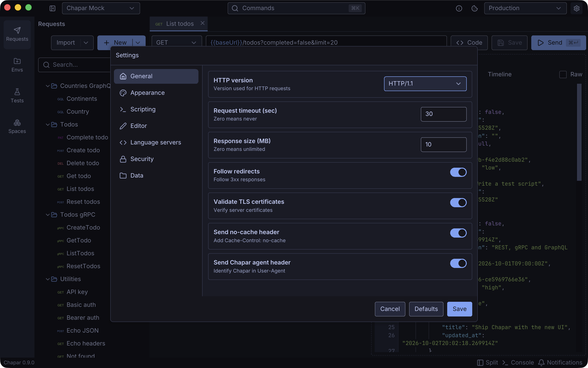
Task: Select the Appearance settings section
Action: 156,93
